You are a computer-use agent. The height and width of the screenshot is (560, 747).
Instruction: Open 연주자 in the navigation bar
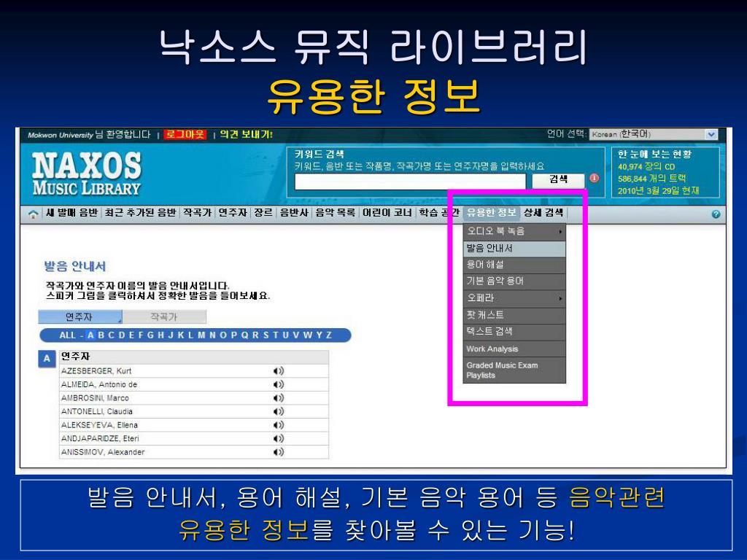point(233,213)
